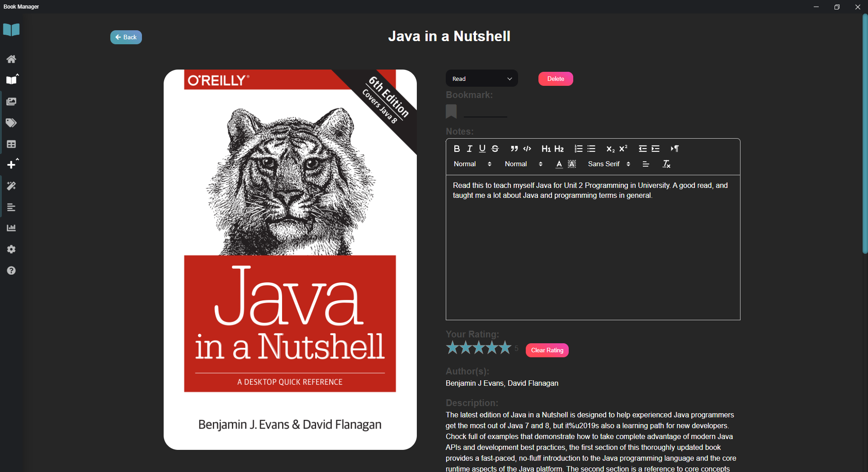Click the Java in a Nutshell cover image
Screen dimensions: 868x472
(290, 260)
